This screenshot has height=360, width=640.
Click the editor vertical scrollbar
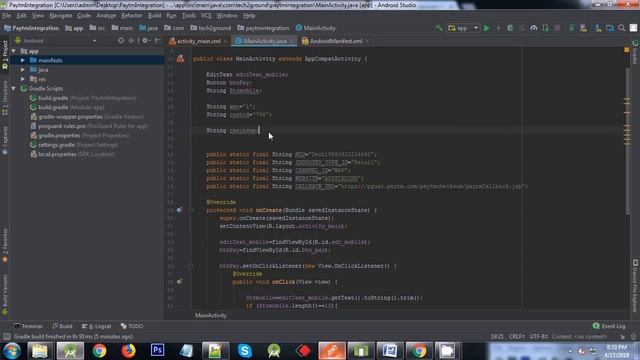point(627,141)
